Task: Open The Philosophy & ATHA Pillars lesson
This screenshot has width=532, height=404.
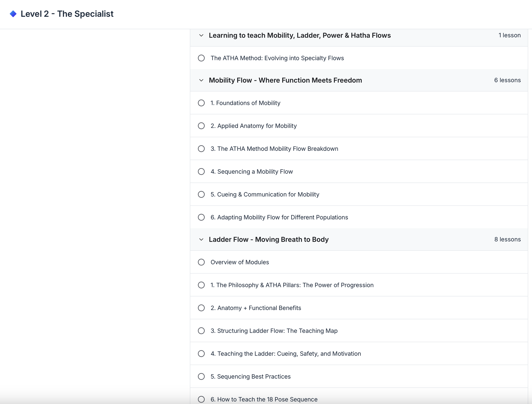Action: click(x=292, y=285)
